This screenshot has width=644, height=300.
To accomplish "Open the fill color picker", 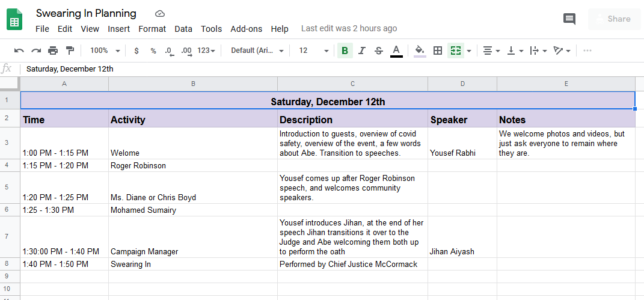I will tap(420, 51).
